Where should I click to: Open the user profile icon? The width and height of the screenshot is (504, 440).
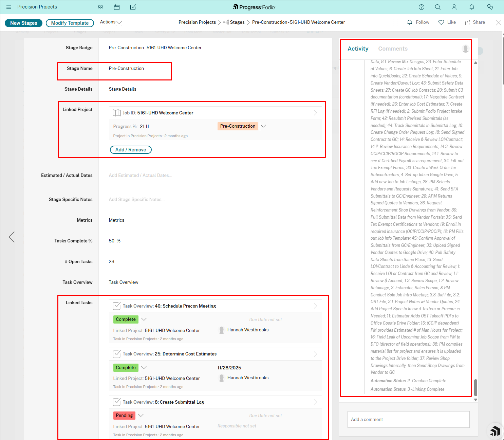(x=454, y=7)
